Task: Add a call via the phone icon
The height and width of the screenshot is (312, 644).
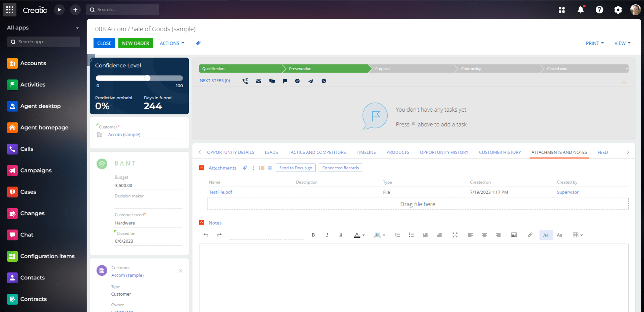Action: (245, 81)
